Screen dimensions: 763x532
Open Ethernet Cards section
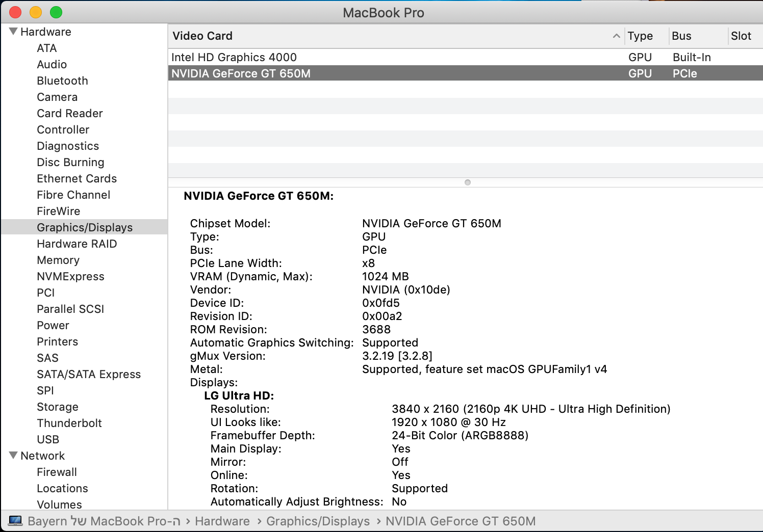pyautogui.click(x=77, y=178)
